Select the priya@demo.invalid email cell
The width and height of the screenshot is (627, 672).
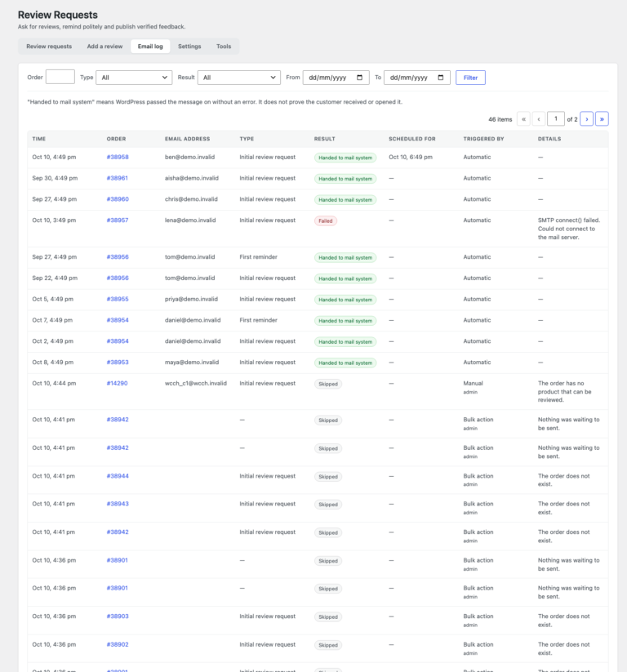[191, 299]
